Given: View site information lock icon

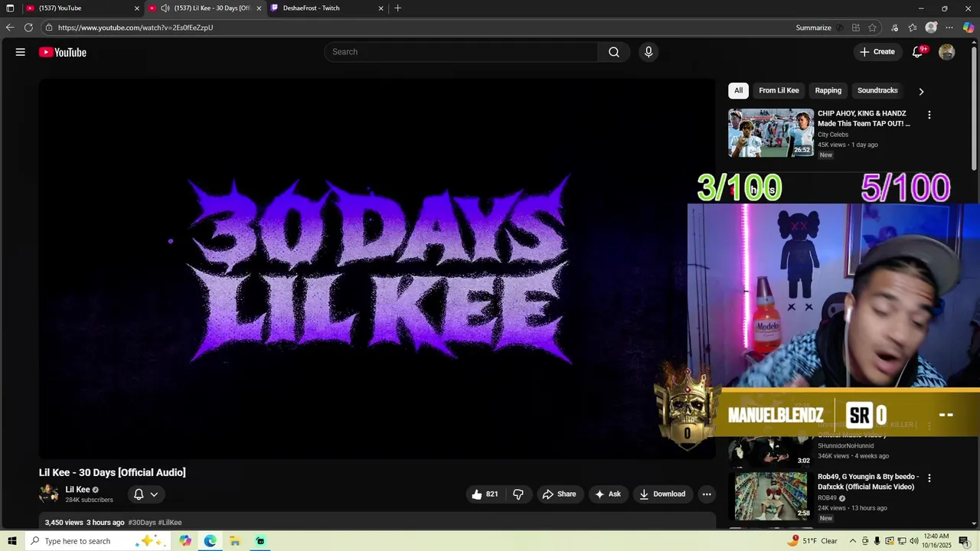Looking at the screenshot, I should [x=48, y=28].
